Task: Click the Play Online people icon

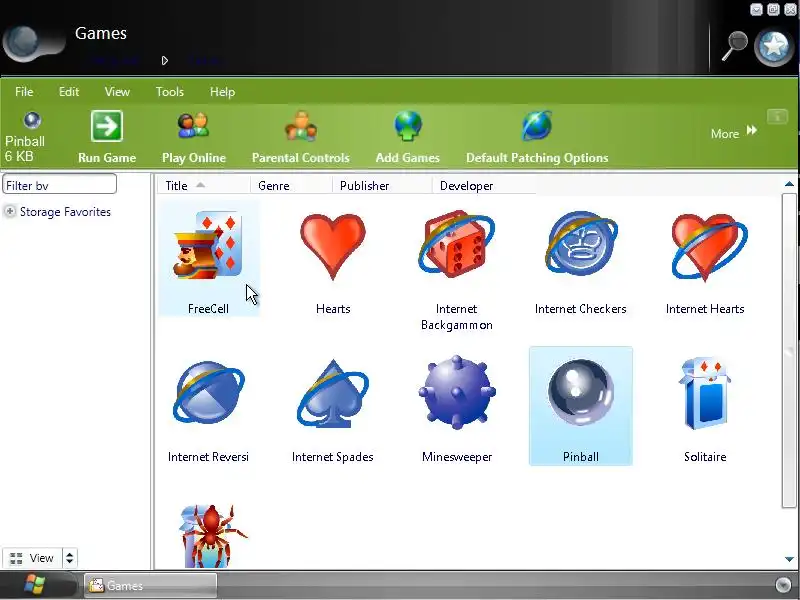Action: (x=193, y=126)
